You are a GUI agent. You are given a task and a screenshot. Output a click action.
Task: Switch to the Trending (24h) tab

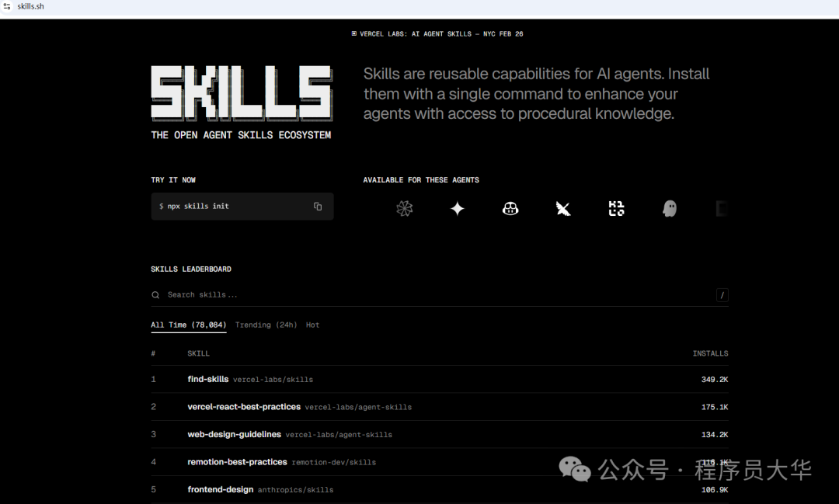[x=266, y=325]
